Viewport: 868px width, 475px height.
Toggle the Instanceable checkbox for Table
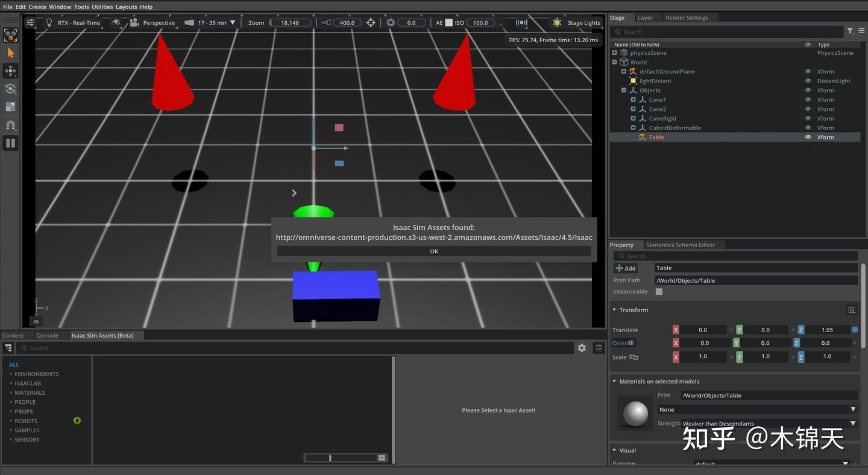point(659,291)
